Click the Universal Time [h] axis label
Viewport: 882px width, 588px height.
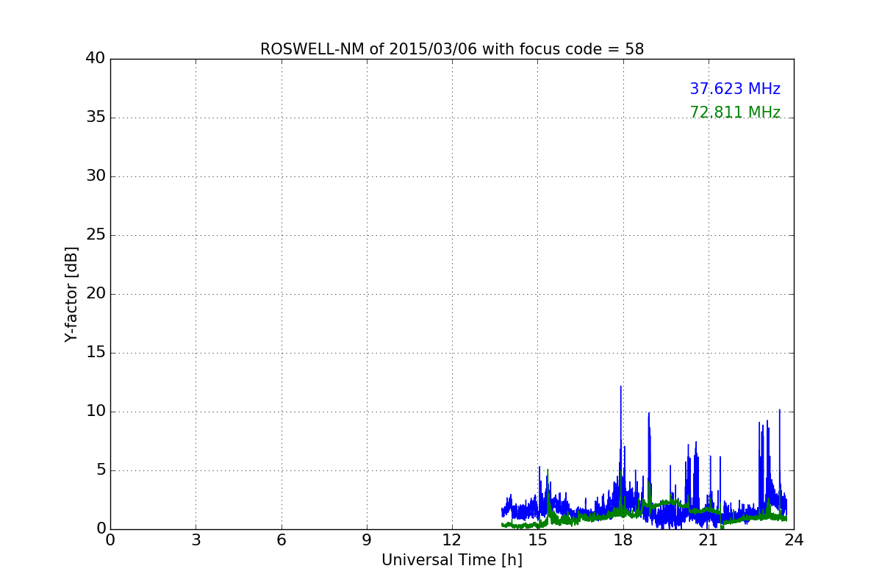[x=451, y=560]
